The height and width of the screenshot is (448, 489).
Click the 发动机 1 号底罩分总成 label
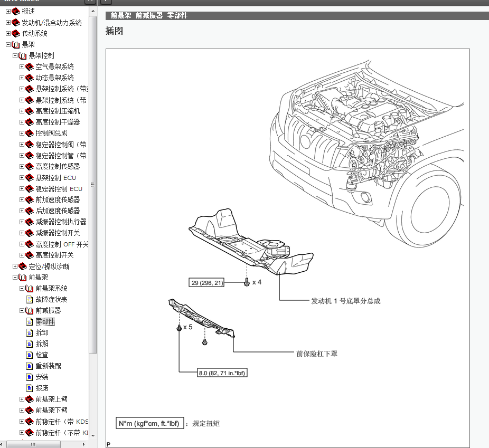(345, 301)
